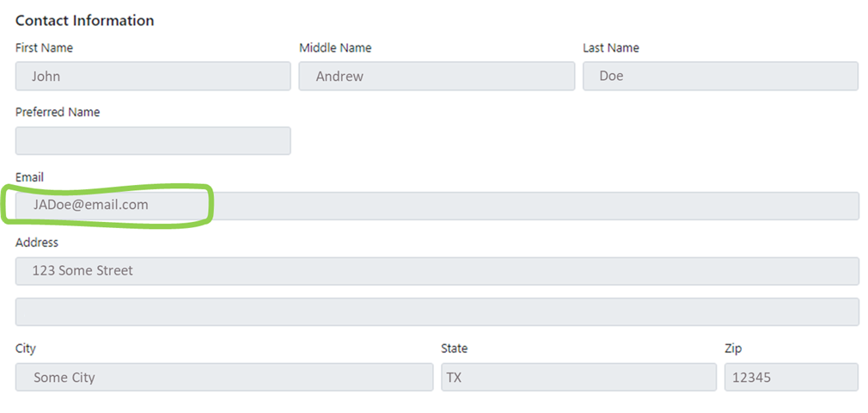This screenshot has height=413, width=868.
Task: Click the Address label
Action: (37, 243)
